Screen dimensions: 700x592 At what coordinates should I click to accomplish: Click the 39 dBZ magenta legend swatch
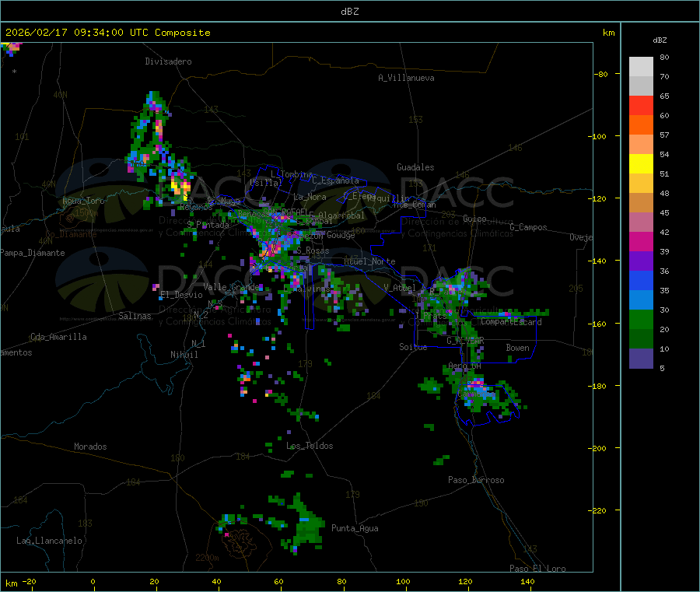click(641, 241)
